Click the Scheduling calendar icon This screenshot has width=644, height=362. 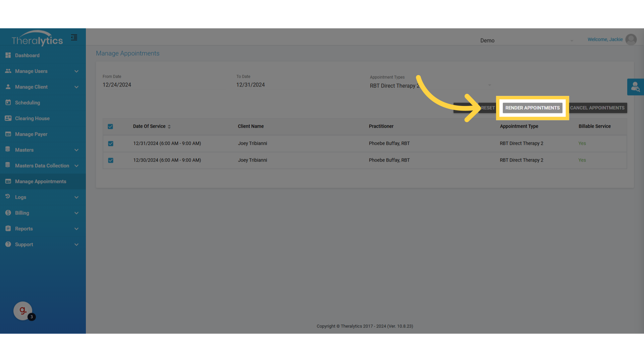click(8, 103)
